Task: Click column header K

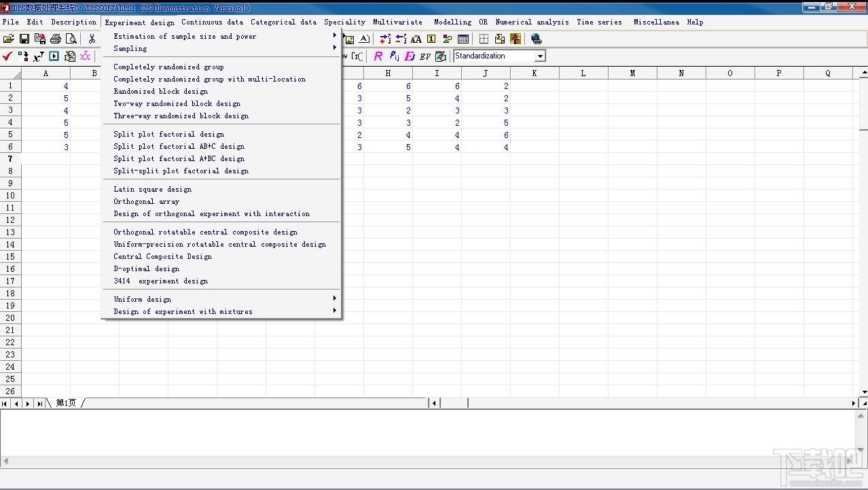Action: (535, 73)
